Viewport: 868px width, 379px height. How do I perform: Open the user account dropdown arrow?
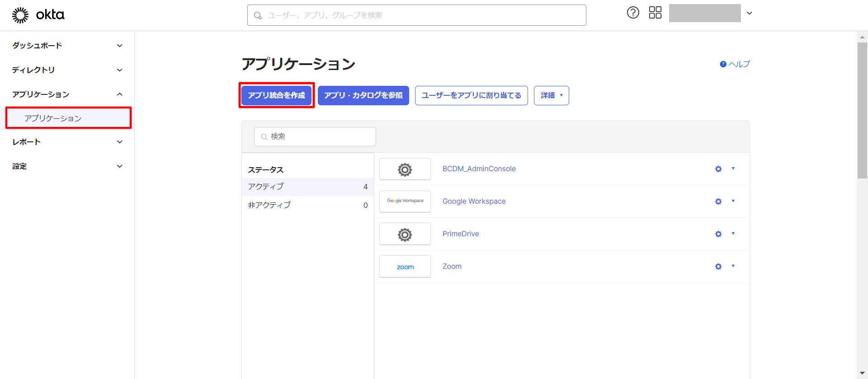click(749, 13)
